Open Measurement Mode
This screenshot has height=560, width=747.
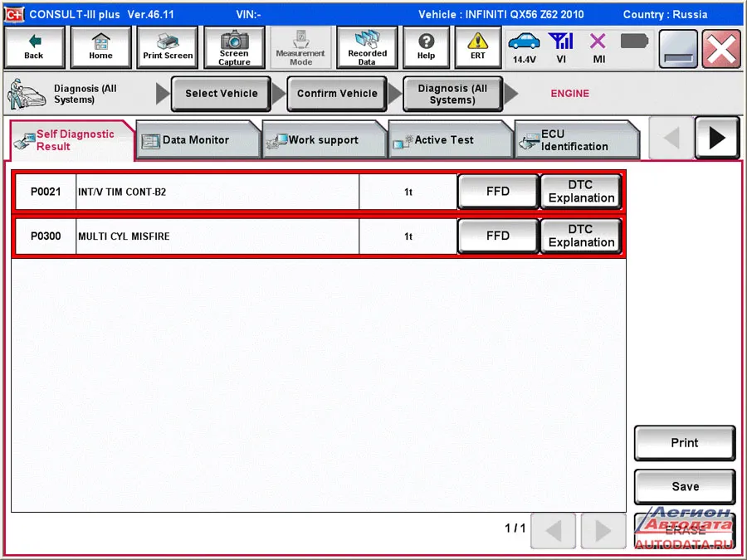pyautogui.click(x=300, y=47)
